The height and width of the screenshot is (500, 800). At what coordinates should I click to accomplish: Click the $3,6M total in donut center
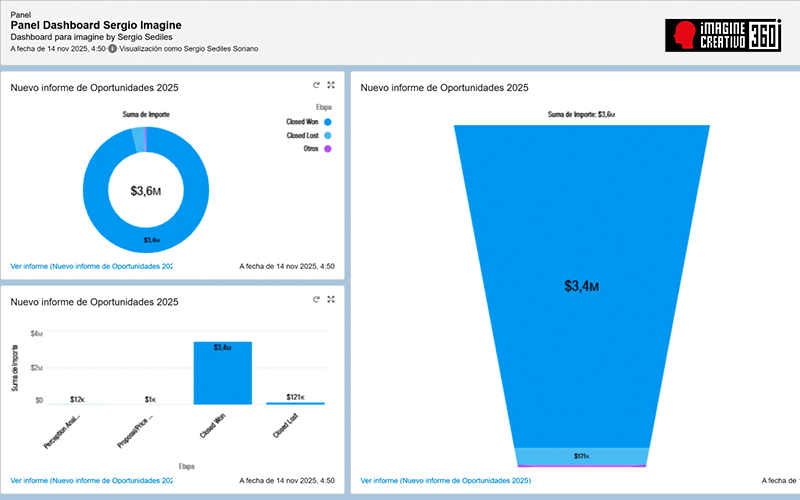tap(146, 190)
